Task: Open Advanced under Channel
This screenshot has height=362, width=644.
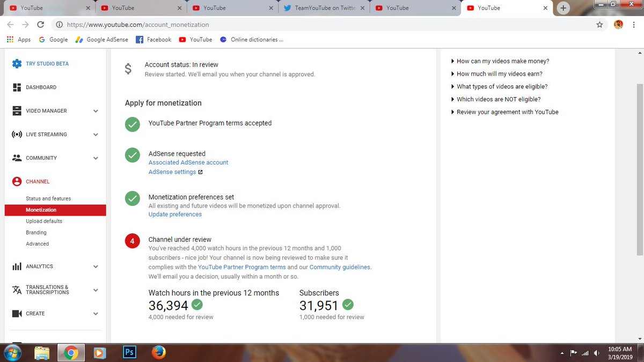Action: click(x=37, y=243)
